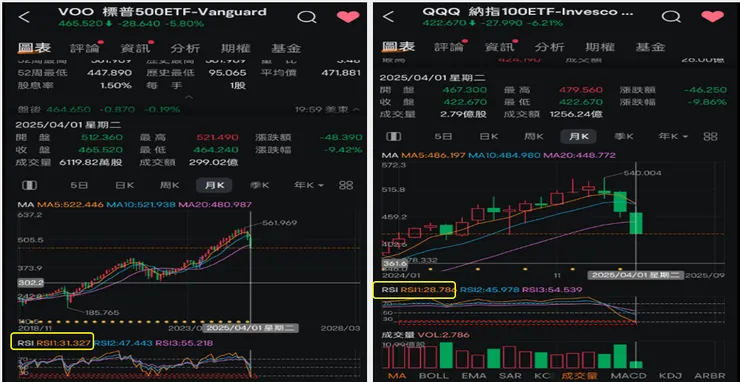
Task: Tap VOO MA5:522.446 label
Action: pyautogui.click(x=70, y=205)
